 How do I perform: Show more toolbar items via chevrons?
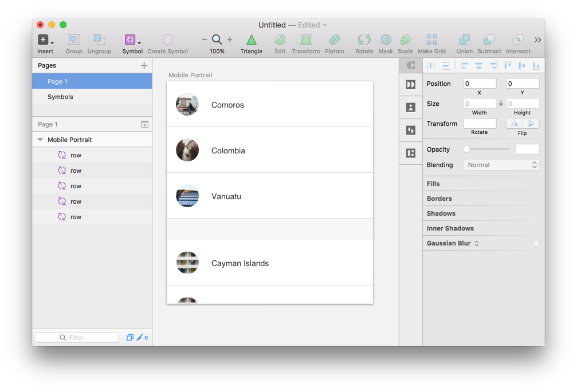coord(537,39)
